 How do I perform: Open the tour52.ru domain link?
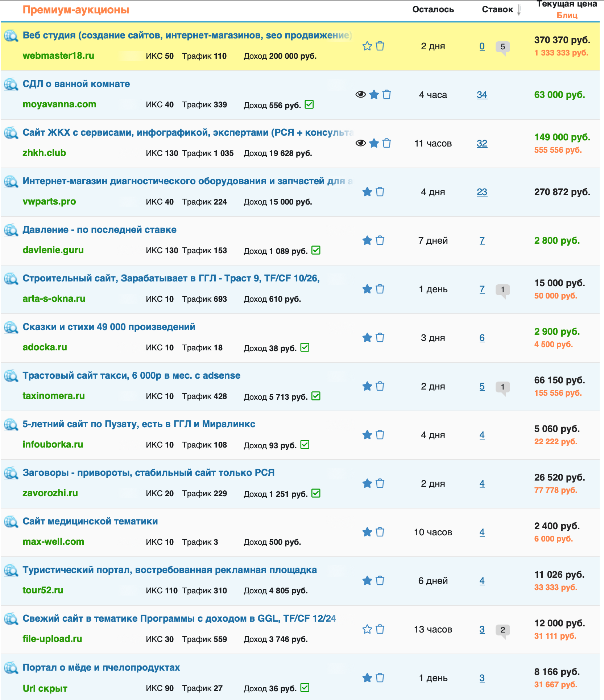(x=43, y=590)
